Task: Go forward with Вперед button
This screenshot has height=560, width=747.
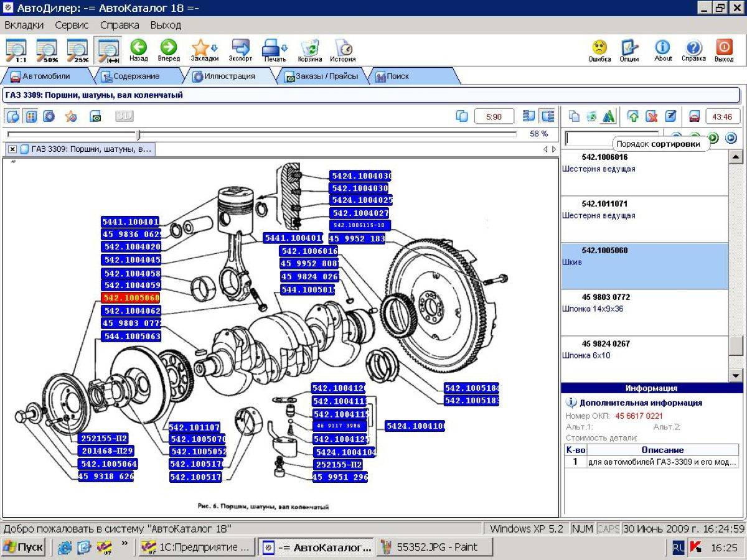Action: pyautogui.click(x=169, y=50)
